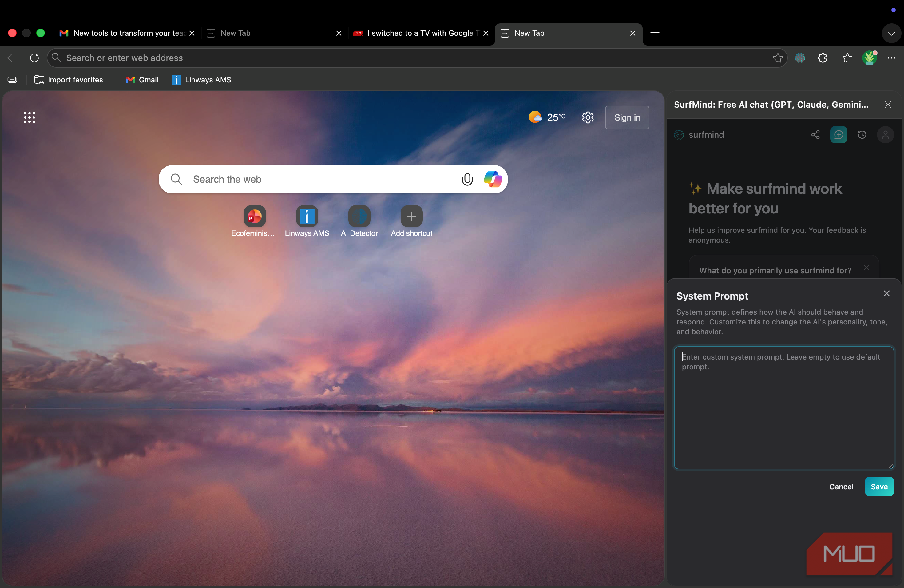Start a new surfmind chat

(x=839, y=135)
